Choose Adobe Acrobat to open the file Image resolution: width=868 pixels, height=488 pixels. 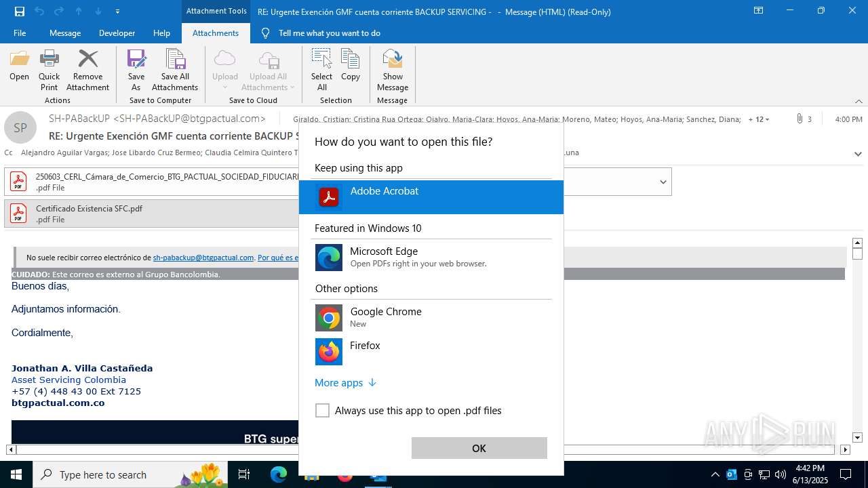tap(431, 197)
